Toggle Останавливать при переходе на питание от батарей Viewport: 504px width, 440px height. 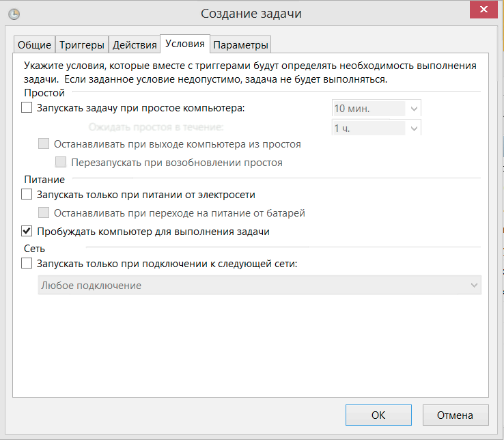point(44,213)
